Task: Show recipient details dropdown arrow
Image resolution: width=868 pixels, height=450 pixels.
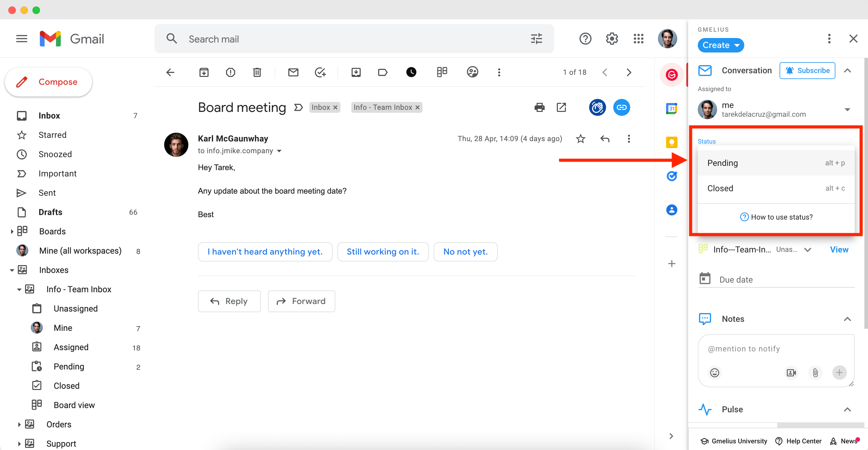Action: tap(279, 151)
